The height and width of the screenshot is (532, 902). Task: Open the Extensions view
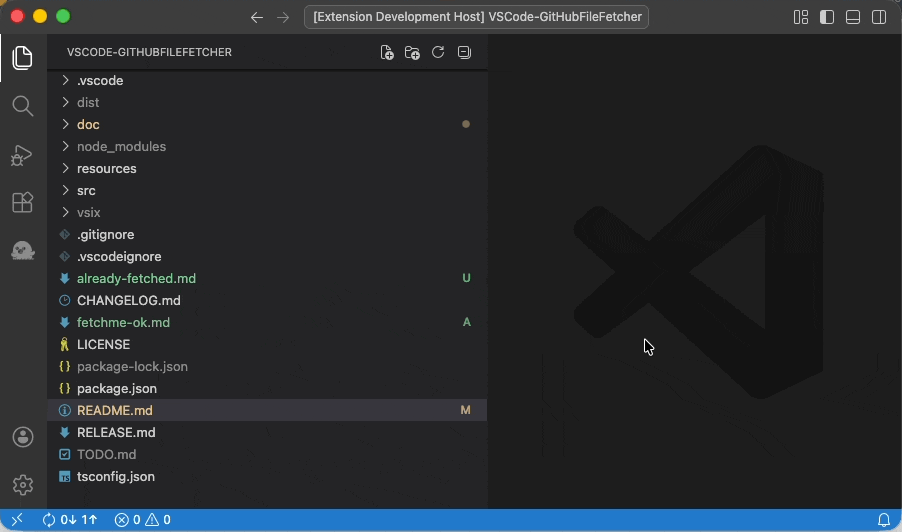coord(22,203)
